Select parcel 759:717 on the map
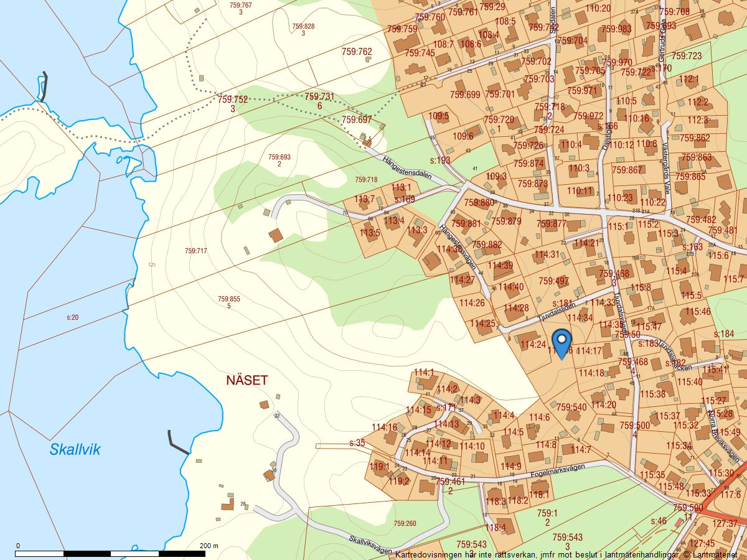 (195, 251)
